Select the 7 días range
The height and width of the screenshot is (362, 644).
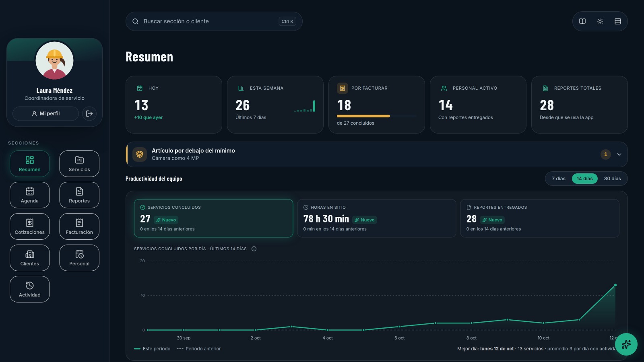(x=559, y=179)
